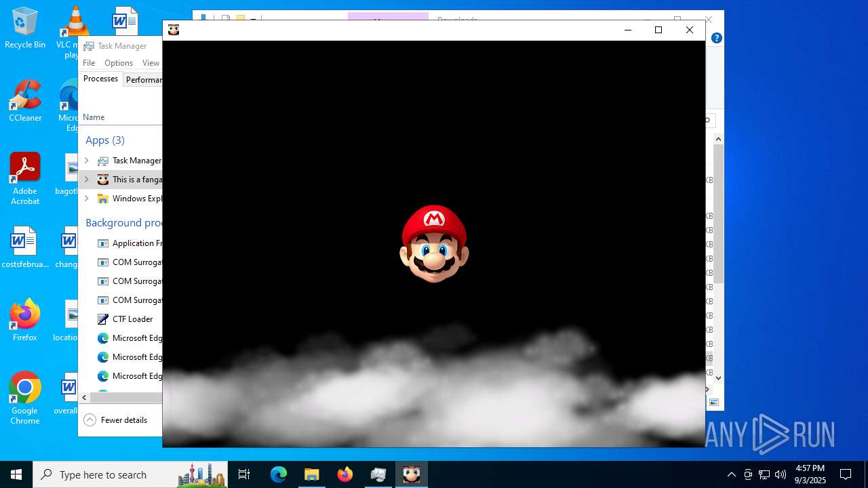
Task: Open Microsoft Edge from the taskbar
Action: coord(279,474)
